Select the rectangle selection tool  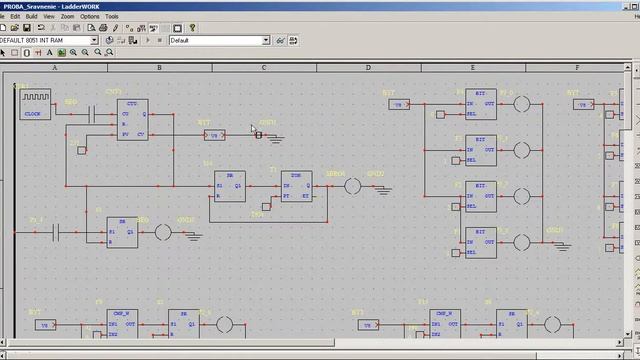click(15, 53)
